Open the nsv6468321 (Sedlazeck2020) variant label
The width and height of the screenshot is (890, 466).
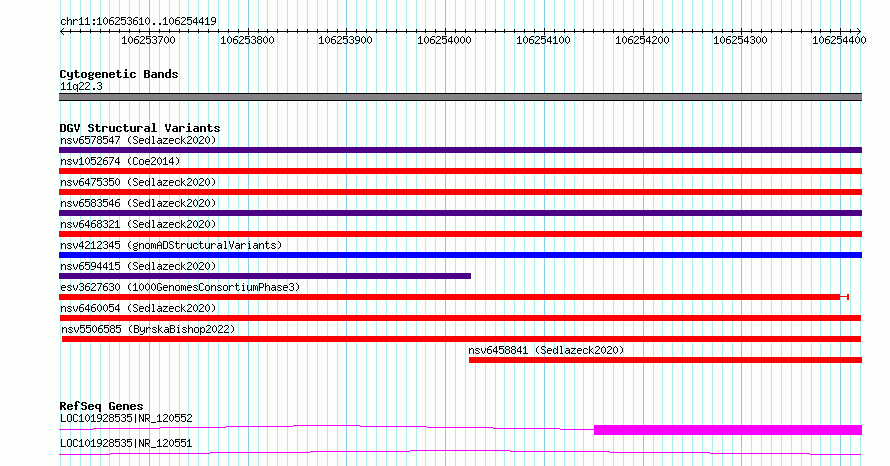click(x=138, y=224)
